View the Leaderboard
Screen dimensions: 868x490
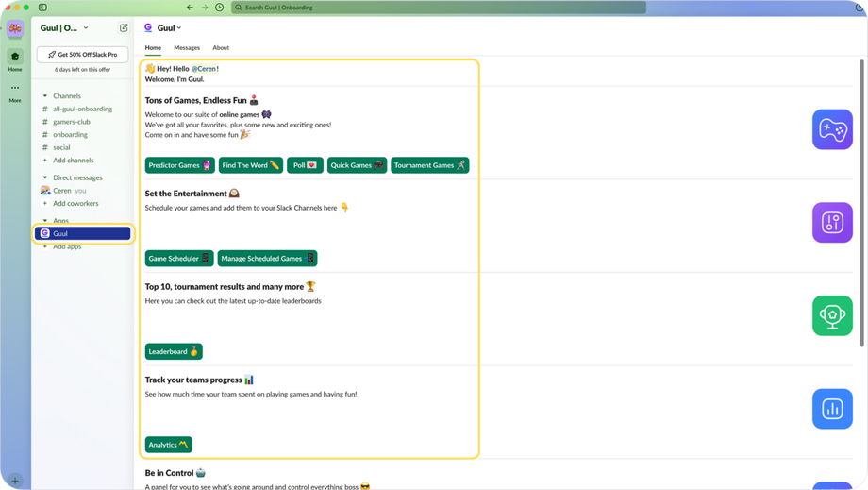point(174,351)
